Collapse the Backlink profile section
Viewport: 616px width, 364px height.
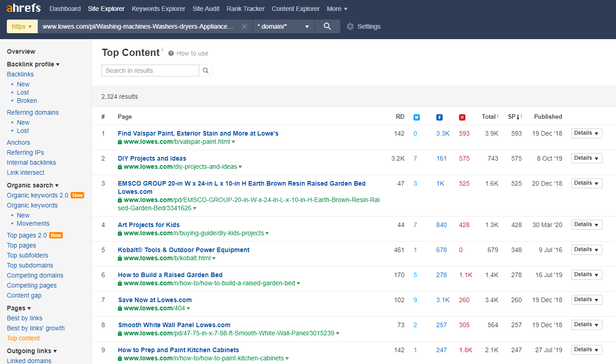pos(33,64)
